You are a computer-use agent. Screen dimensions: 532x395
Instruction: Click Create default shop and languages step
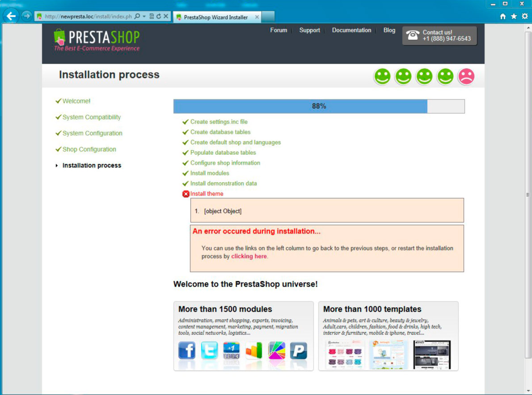(236, 143)
